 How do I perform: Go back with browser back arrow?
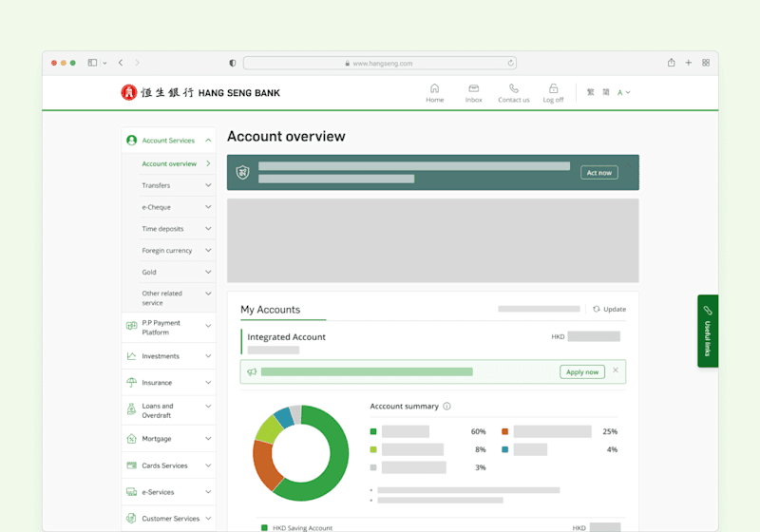pyautogui.click(x=121, y=63)
